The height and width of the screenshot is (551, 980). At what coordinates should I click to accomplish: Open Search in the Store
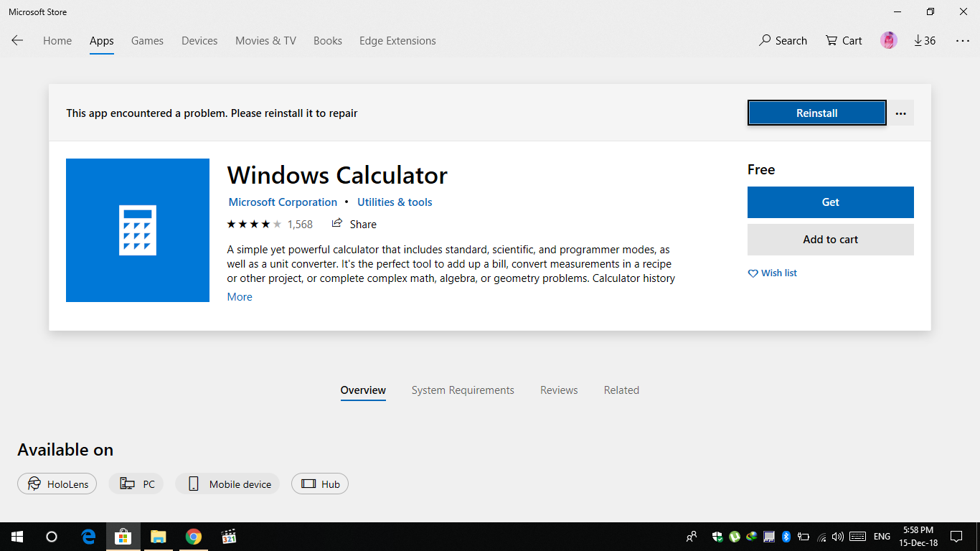pos(783,41)
